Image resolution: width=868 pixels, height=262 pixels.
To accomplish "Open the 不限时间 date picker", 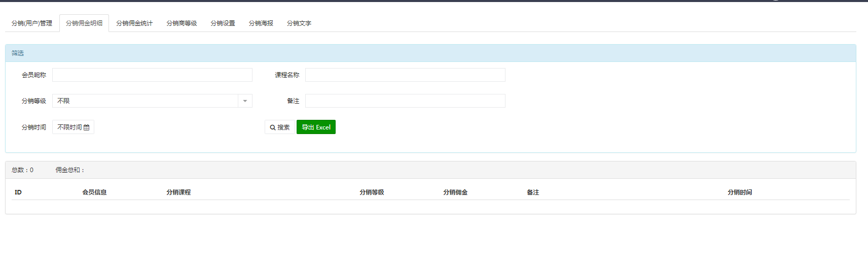I will 73,127.
